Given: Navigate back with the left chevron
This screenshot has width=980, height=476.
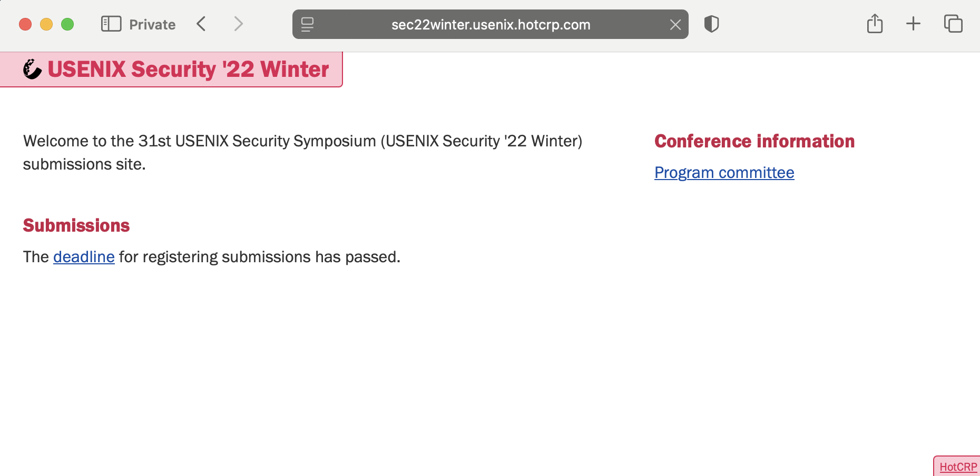Looking at the screenshot, I should tap(201, 24).
